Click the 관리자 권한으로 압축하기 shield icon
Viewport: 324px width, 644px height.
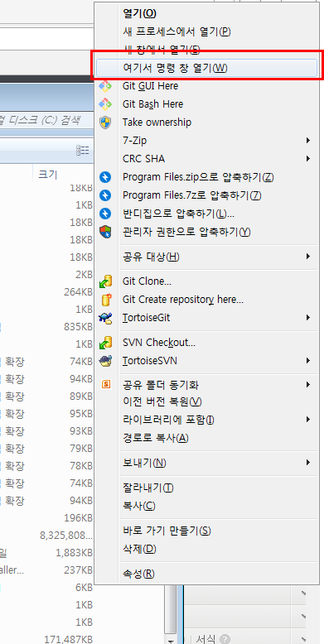pos(106,232)
